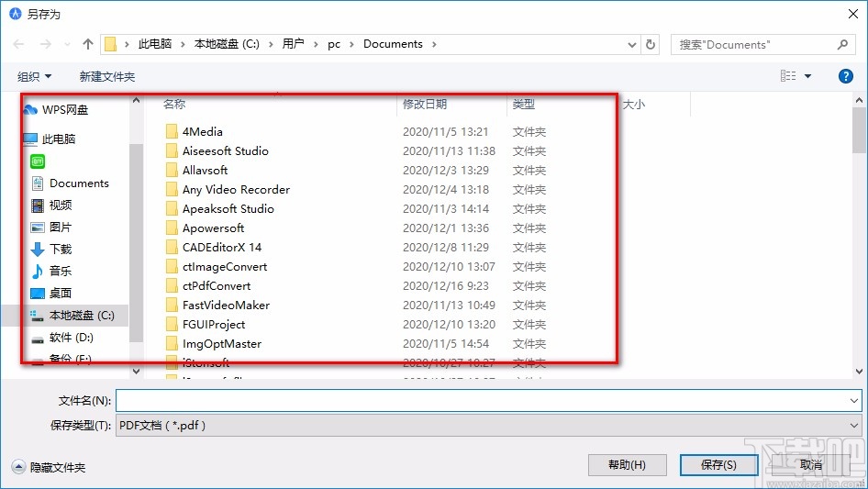Viewport: 868px width, 489px height.
Task: Click the Apowersoft folder icon
Action: click(172, 228)
